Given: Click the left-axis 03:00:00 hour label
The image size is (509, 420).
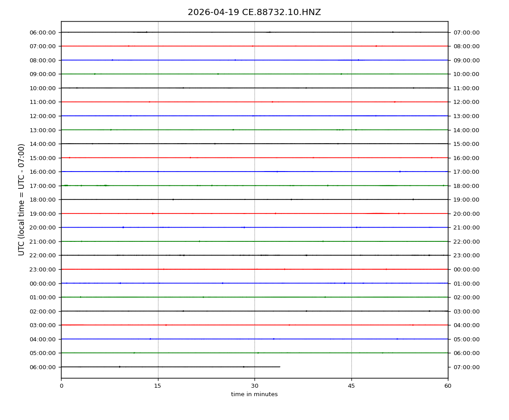Looking at the screenshot, I should (x=42, y=325).
